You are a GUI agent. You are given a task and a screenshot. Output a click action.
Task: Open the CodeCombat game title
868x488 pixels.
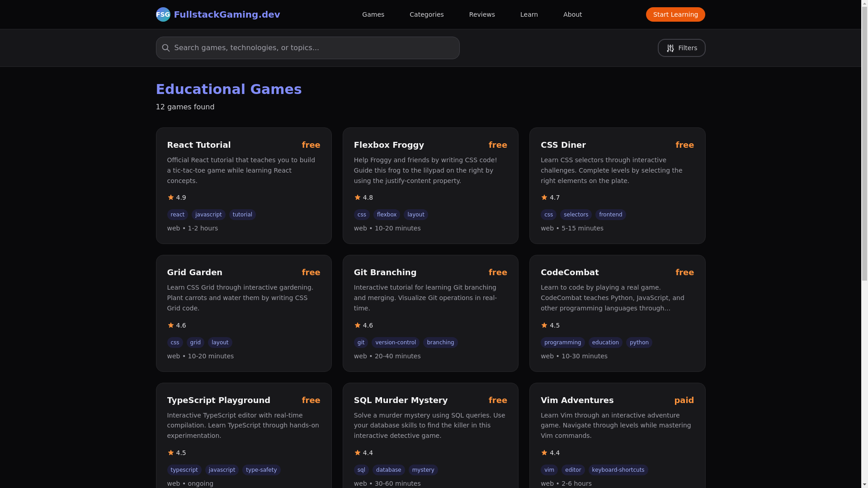coord(570,272)
